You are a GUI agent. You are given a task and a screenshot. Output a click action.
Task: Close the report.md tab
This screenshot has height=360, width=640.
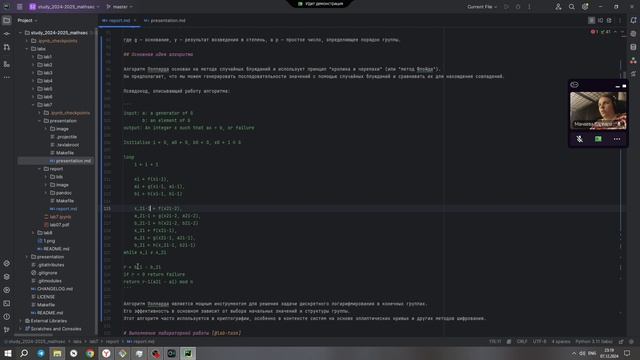pos(135,20)
